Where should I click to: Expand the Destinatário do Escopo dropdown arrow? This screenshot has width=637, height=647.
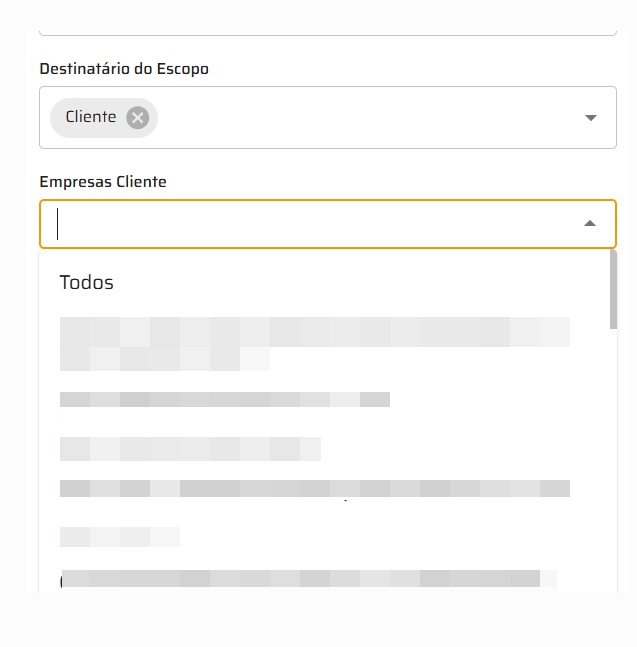[590, 118]
